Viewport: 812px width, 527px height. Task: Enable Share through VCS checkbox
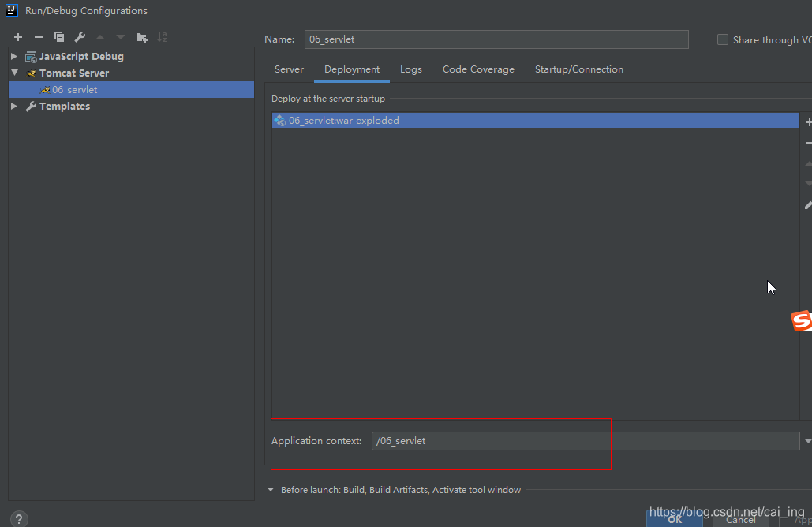723,40
